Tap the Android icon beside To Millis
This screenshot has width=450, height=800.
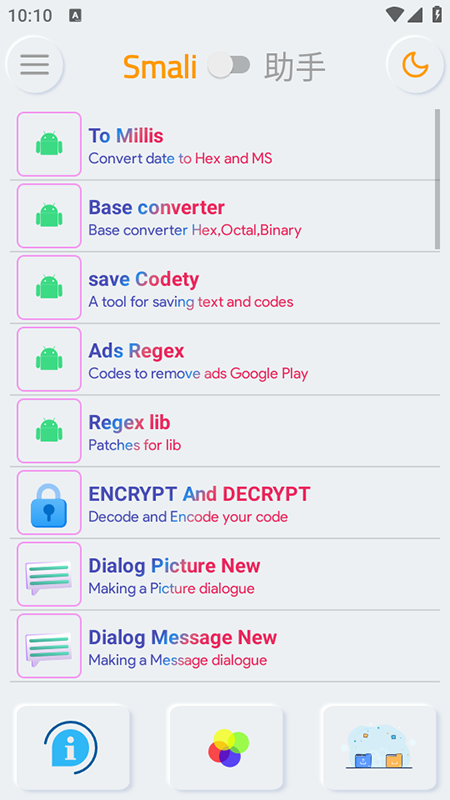point(49,144)
